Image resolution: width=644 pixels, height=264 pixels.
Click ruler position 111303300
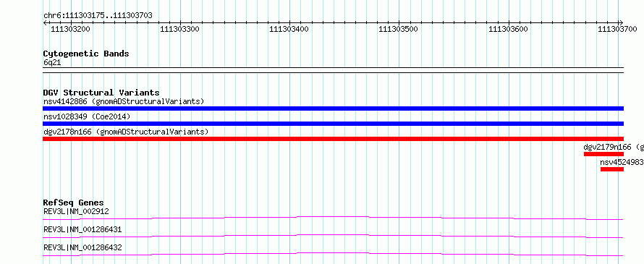(x=179, y=29)
